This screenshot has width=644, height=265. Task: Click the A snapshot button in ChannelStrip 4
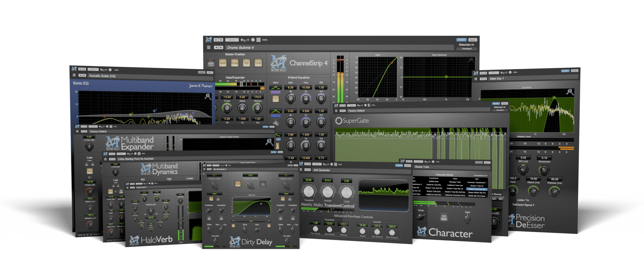click(216, 40)
